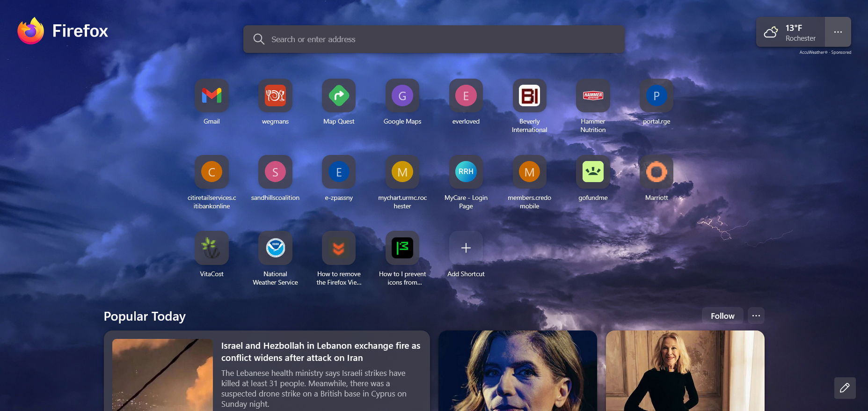This screenshot has height=411, width=868.
Task: Visit the gofundme shortcut
Action: (593, 172)
